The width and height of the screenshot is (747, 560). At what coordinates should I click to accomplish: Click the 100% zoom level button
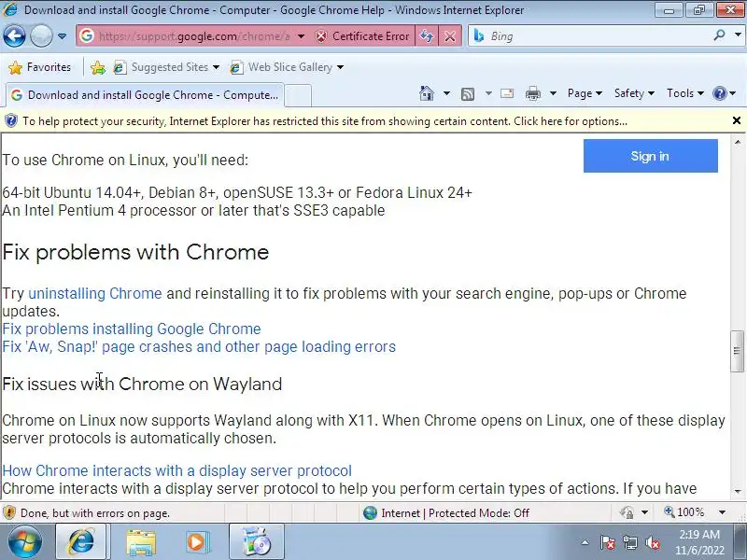(x=684, y=512)
